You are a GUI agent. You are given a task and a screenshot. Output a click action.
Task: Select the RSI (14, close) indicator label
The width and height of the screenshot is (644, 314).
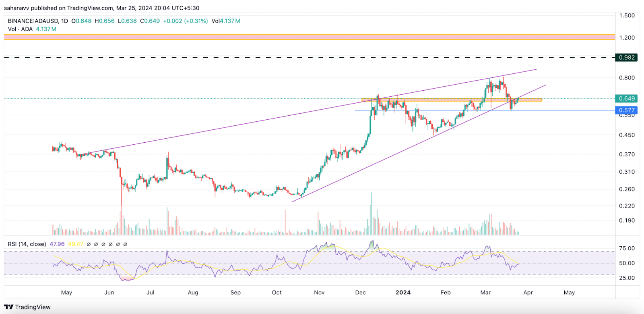coord(27,244)
